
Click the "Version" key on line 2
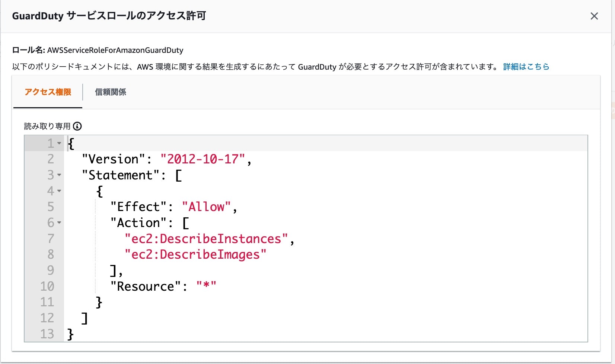point(114,159)
